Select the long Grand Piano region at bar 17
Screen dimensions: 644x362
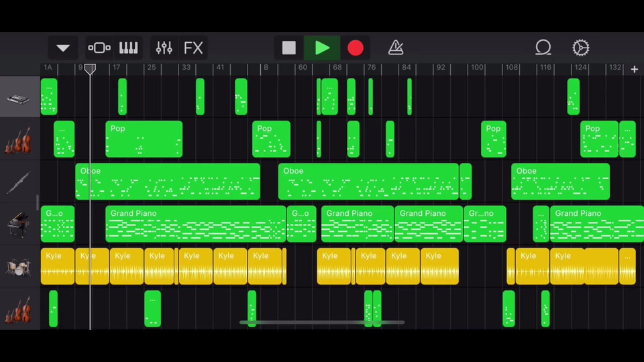point(195,224)
